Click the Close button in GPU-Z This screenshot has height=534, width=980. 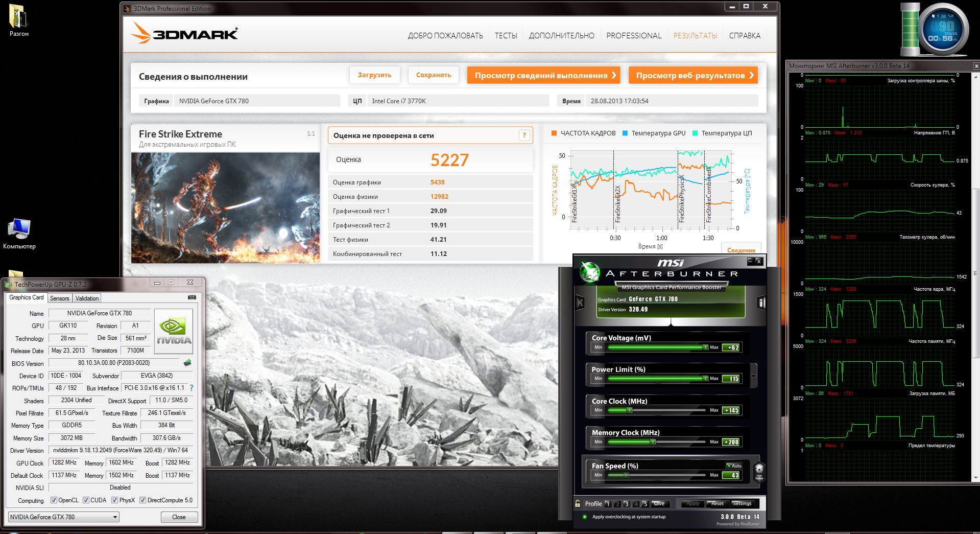[x=179, y=517]
